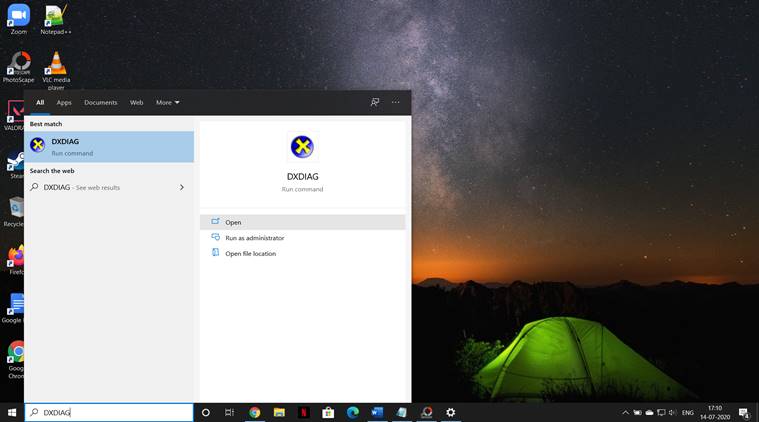The height and width of the screenshot is (422, 759).
Task: Click the battery tray icon
Action: (x=638, y=413)
